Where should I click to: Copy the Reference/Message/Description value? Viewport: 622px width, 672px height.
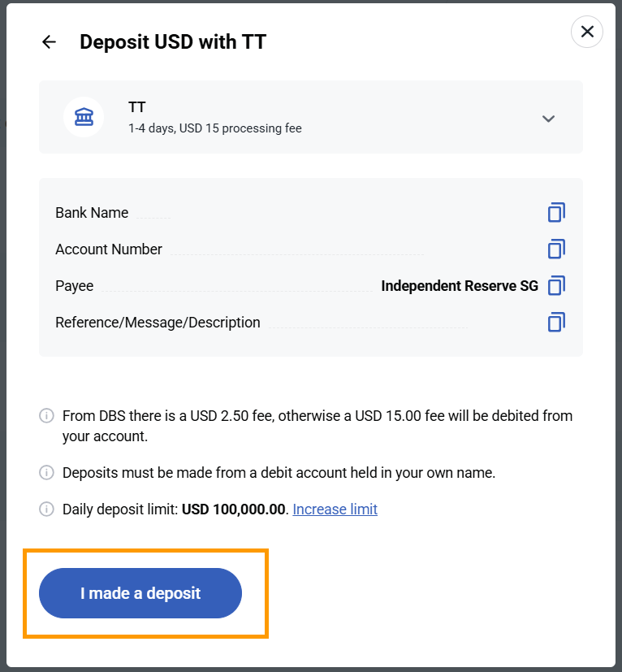556,322
